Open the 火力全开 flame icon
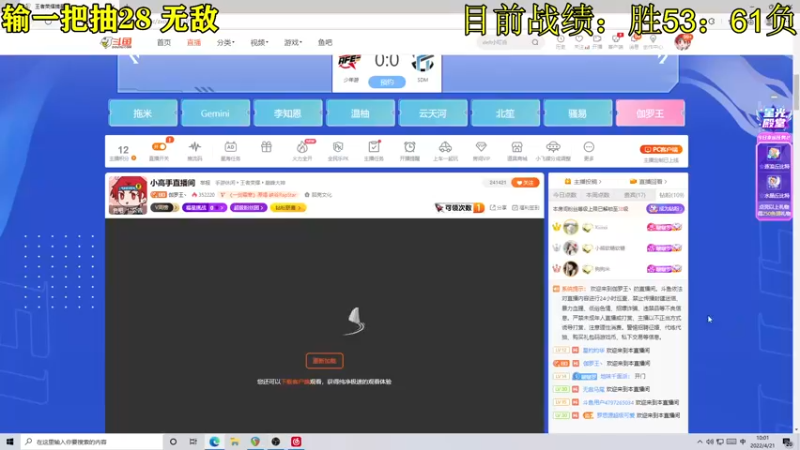Viewport: 800px width, 450px height. point(302,147)
